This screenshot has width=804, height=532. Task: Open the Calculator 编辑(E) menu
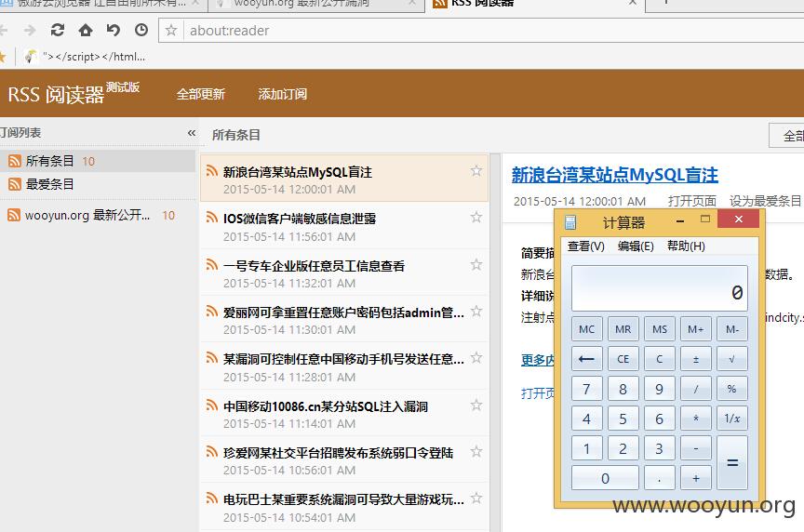[x=636, y=246]
